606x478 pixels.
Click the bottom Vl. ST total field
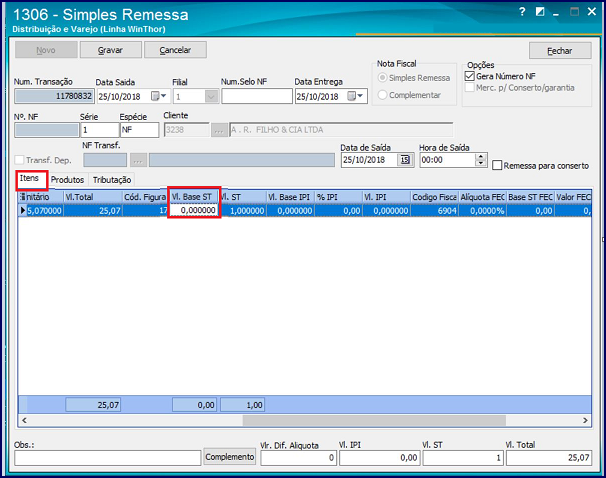click(x=463, y=458)
